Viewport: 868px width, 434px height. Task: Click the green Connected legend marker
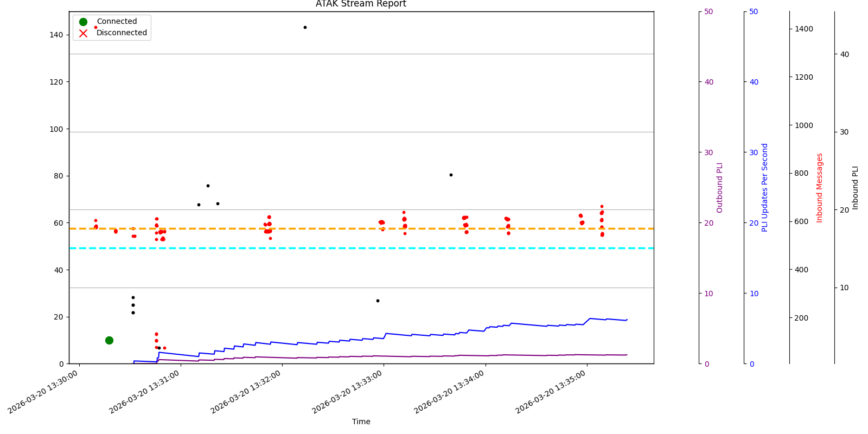pos(83,22)
